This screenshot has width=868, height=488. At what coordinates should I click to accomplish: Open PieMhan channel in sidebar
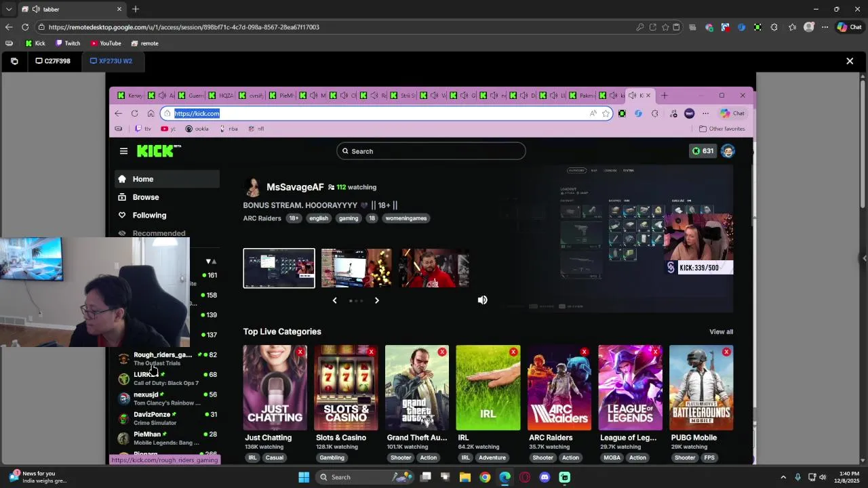(167, 438)
